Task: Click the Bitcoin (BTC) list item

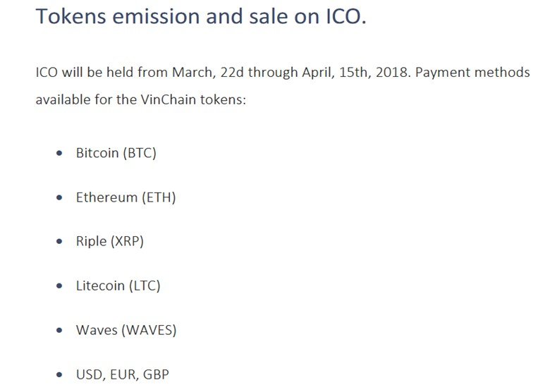Action: click(116, 153)
